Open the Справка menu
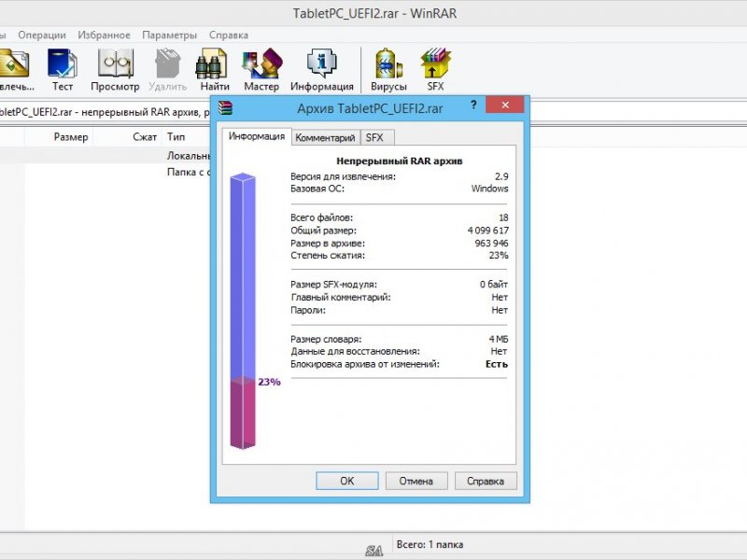747x560 pixels. [229, 35]
